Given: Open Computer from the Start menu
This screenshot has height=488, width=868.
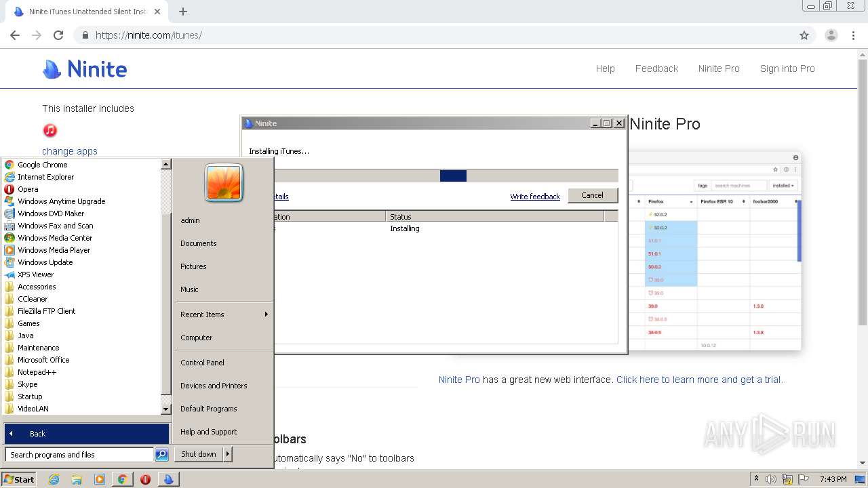Looking at the screenshot, I should 197,338.
